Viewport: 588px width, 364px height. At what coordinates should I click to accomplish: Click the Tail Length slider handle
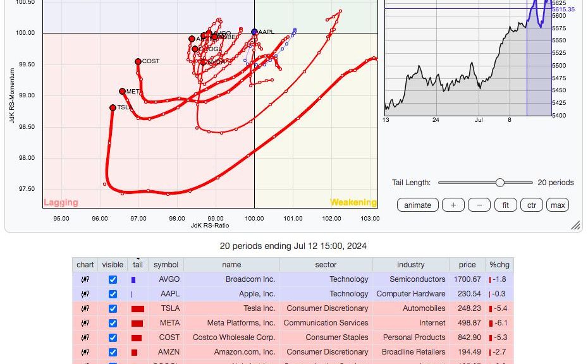pos(500,183)
